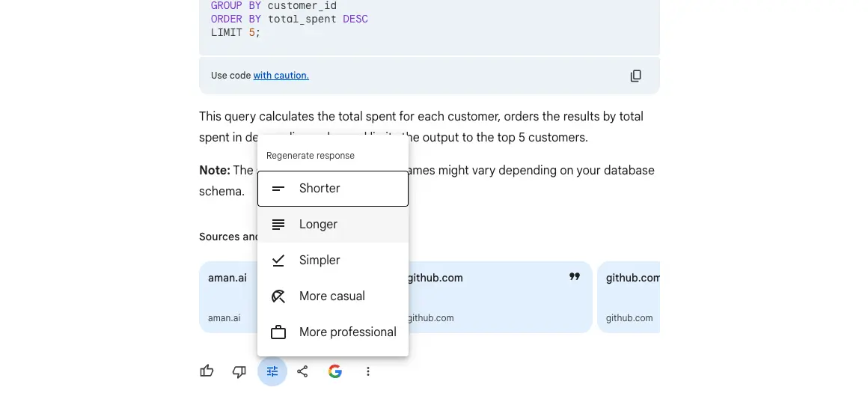
Task: Click the quote icon on the github.com card
Action: click(574, 277)
